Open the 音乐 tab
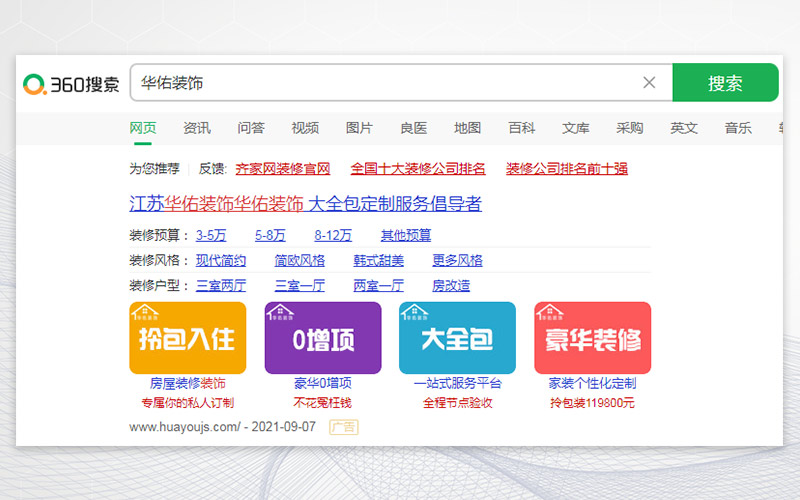800x500 pixels. (x=738, y=128)
